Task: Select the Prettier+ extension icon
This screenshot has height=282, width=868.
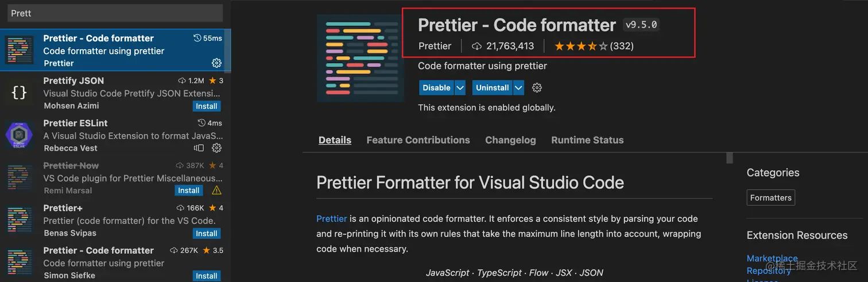Action: (x=20, y=220)
